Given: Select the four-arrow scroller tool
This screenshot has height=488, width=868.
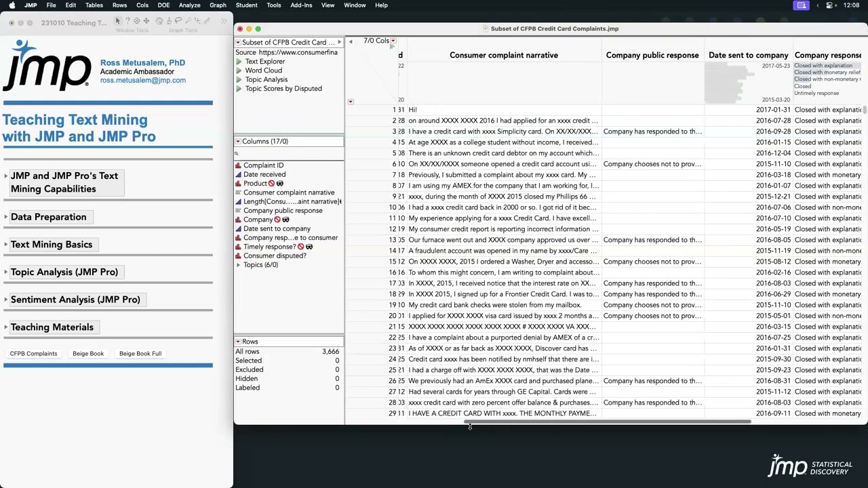Looking at the screenshot, I should point(146,21).
